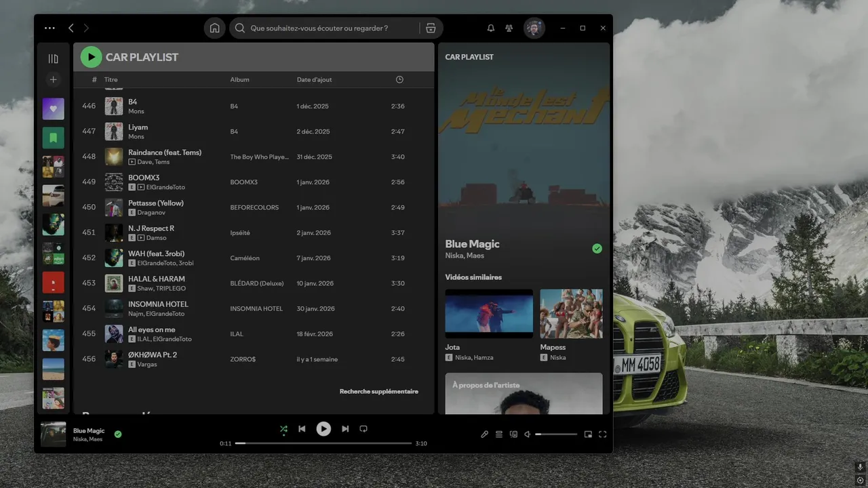Screen dimensions: 868x488
Task: Open Liked Songs heart tile
Action: (x=53, y=108)
